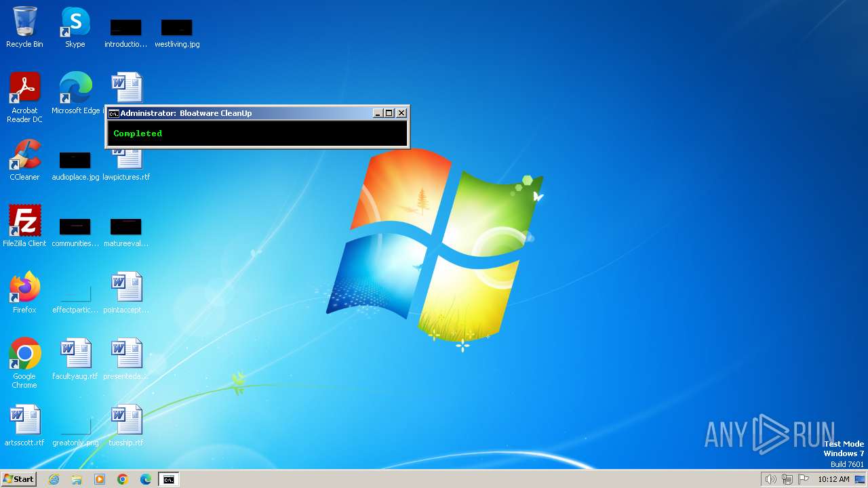Image resolution: width=868 pixels, height=488 pixels.
Task: Open the Action Center flag icon
Action: tap(804, 479)
